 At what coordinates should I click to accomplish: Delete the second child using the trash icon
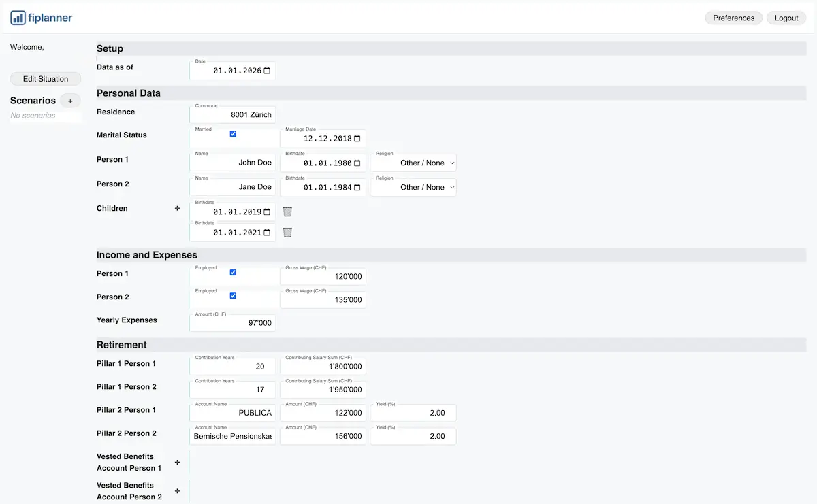(x=287, y=232)
